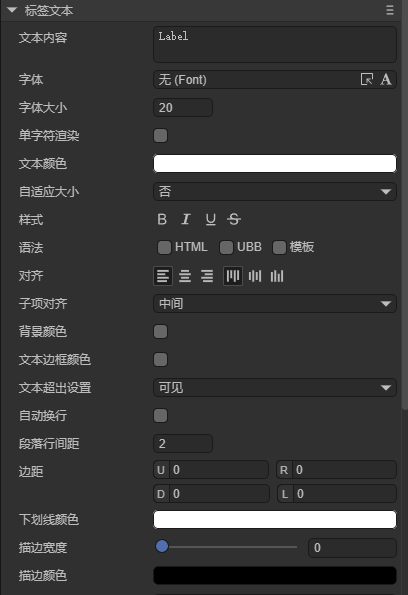The image size is (408, 595).
Task: Collapse the 标签文本 section
Action: tap(12, 10)
